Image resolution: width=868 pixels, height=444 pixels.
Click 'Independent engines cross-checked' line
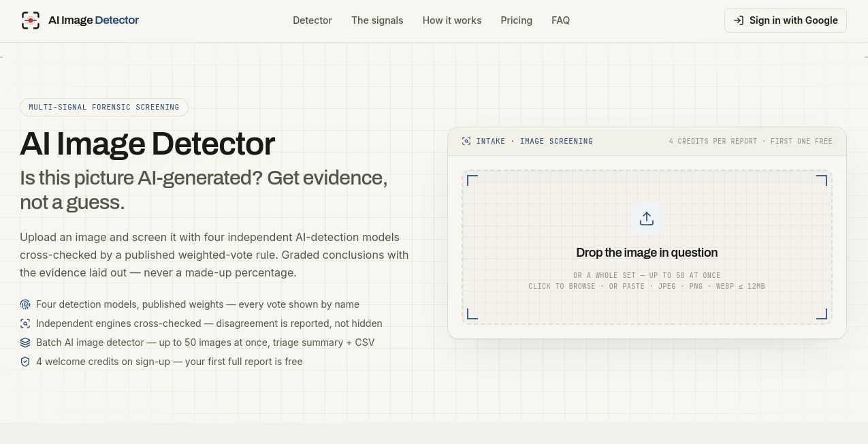[x=209, y=323]
